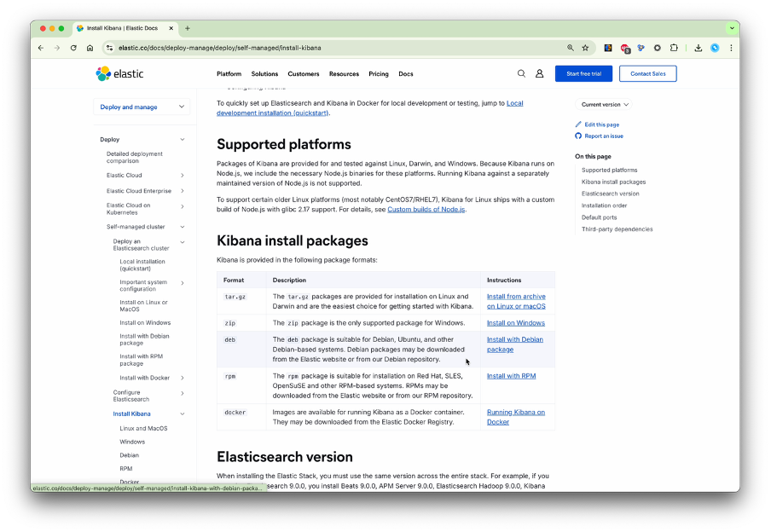The width and height of the screenshot is (771, 532).
Task: Open the browser home page
Action: tap(90, 49)
